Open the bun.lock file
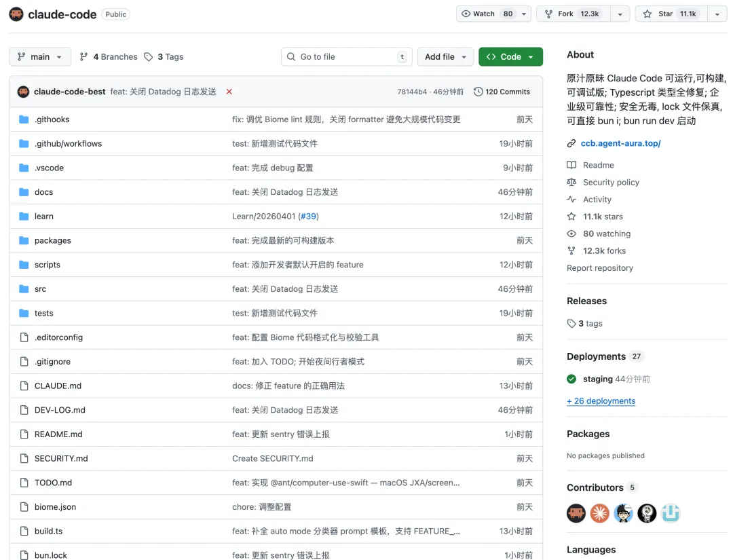Image resolution: width=733 pixels, height=560 pixels. 50,555
